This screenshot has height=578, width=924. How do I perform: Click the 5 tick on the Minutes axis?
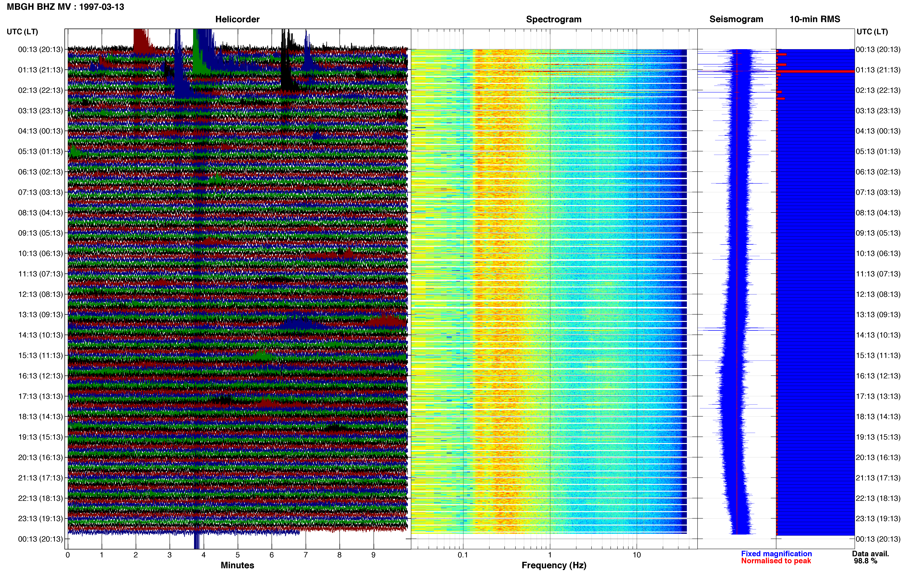pyautogui.click(x=238, y=555)
